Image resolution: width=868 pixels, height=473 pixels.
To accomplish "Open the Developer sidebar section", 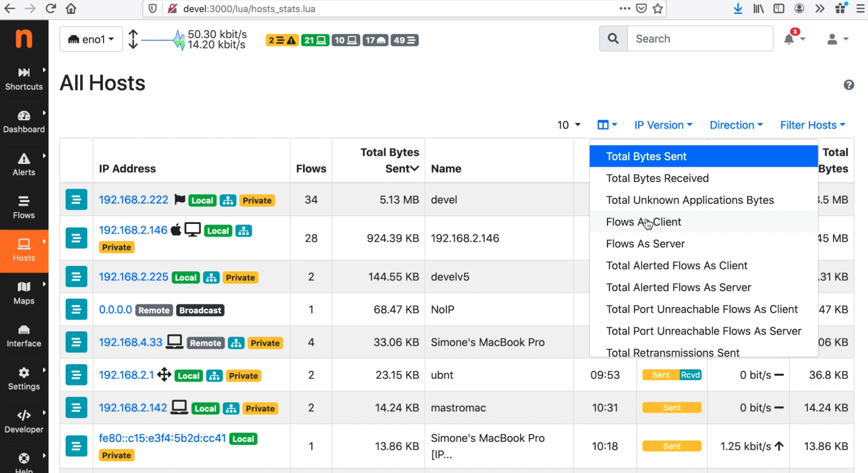I will click(x=24, y=421).
